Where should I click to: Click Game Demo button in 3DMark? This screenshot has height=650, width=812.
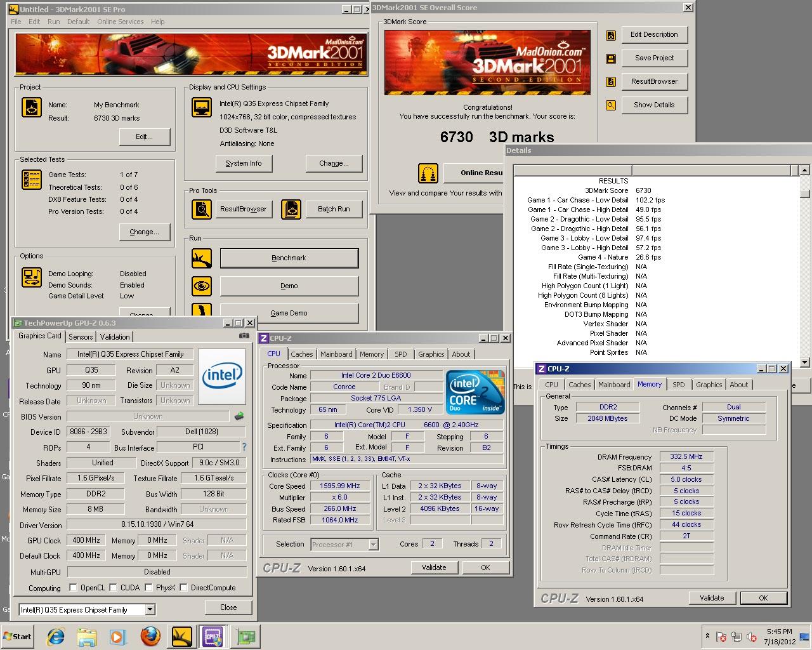click(289, 313)
